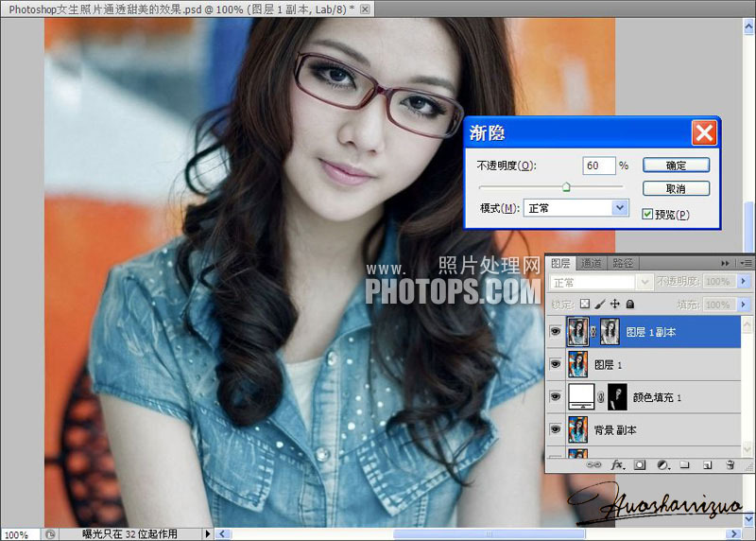
Task: Toggle visibility of 颜色填充 1 layer
Action: pos(556,396)
